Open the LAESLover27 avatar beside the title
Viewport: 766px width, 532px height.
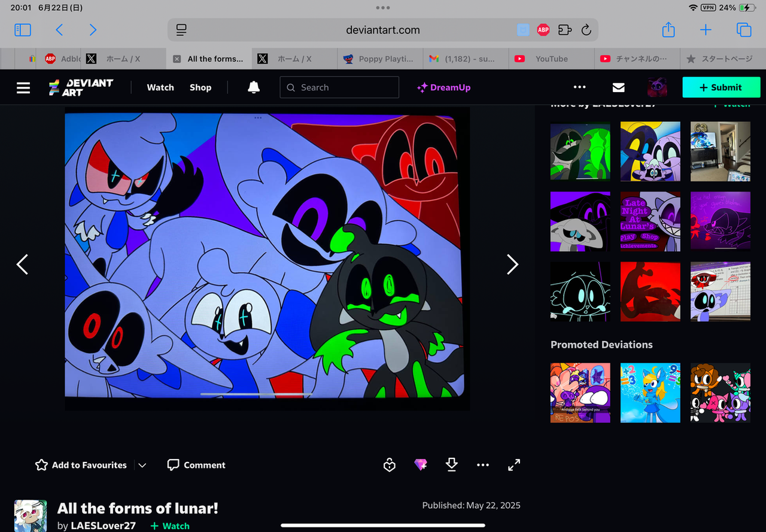(x=31, y=516)
